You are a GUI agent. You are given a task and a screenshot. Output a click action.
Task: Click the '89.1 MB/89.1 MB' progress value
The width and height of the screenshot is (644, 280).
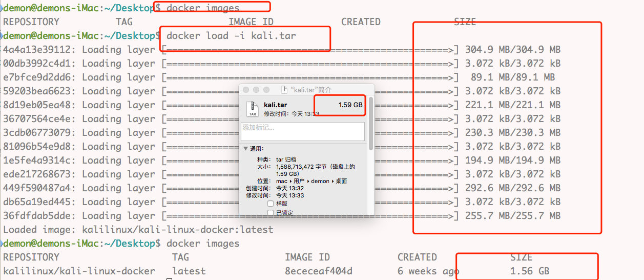point(513,77)
